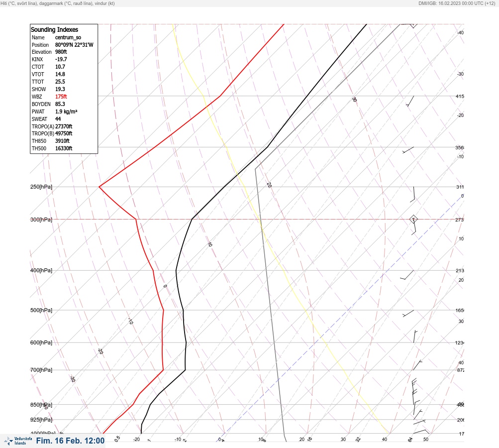Click the diamond marker on the 300 hPa line

point(413,219)
